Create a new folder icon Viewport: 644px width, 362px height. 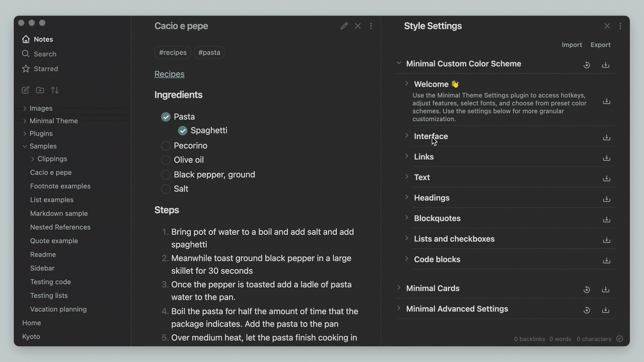tap(40, 90)
